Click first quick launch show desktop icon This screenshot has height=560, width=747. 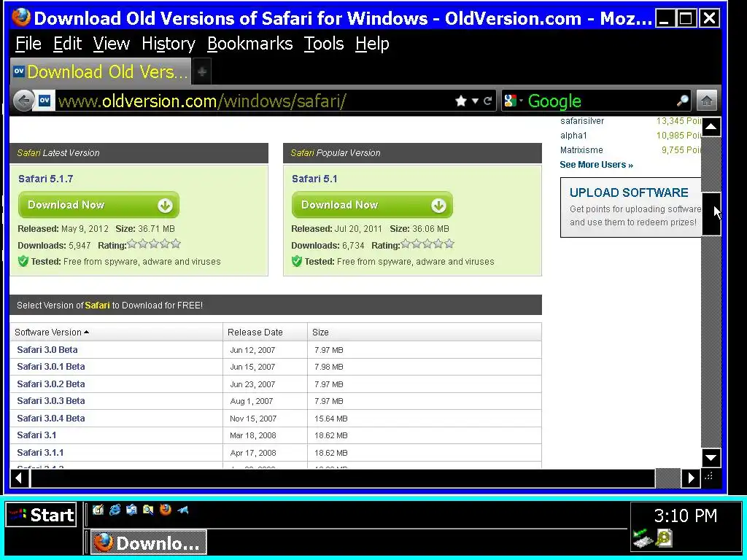[x=98, y=510]
